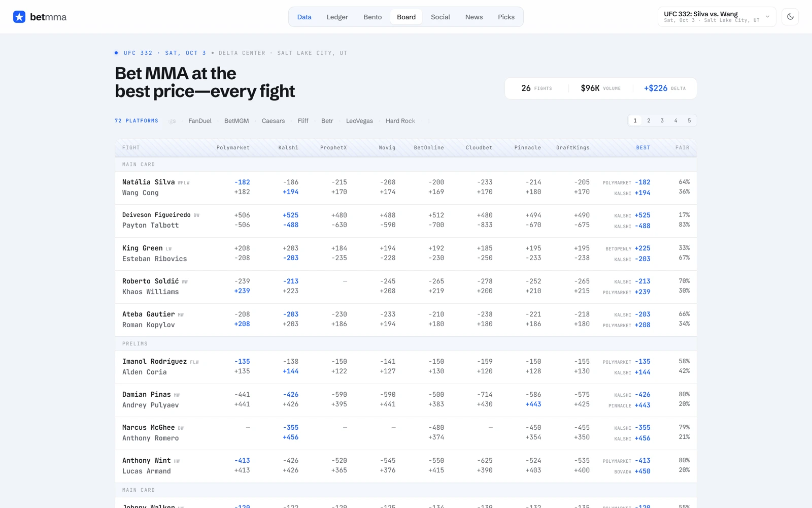Click Cloudbet -714 odds for Damian Pinas
812x508 pixels.
pos(485,394)
